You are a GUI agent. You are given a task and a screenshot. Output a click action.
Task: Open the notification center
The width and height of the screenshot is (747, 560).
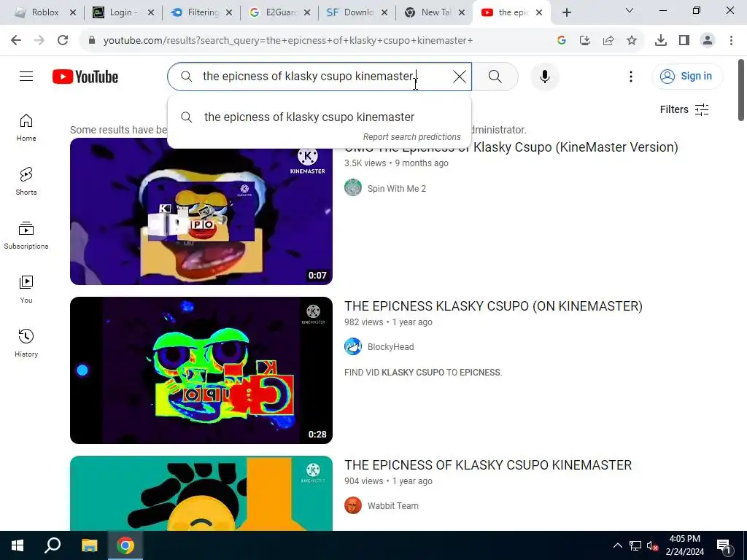(x=724, y=546)
